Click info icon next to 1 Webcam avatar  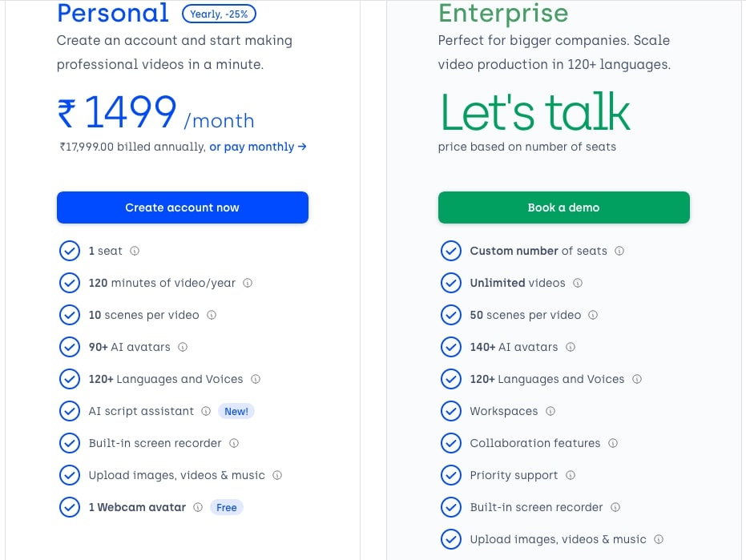tap(198, 507)
